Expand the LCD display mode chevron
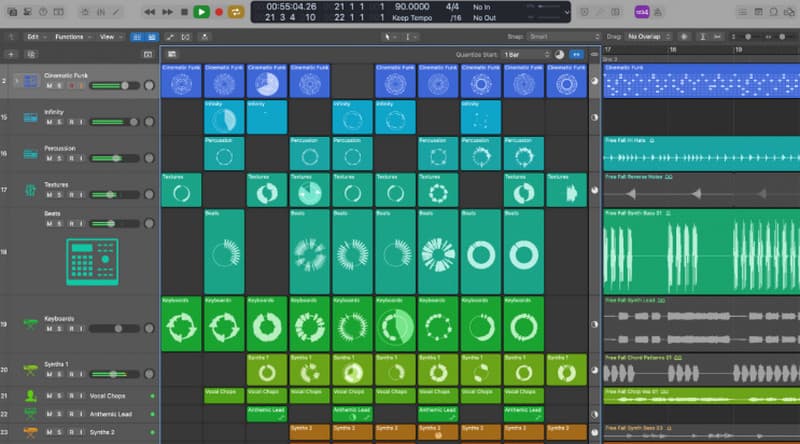 566,12
